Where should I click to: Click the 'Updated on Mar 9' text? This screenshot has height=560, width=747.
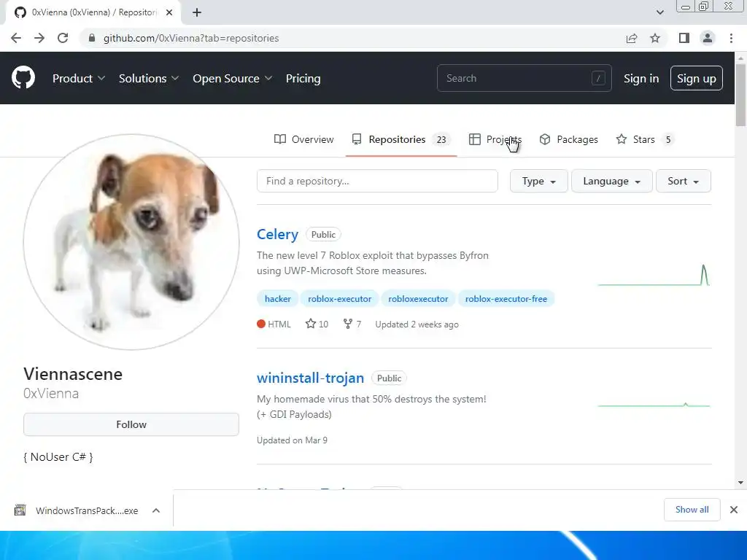click(x=292, y=440)
